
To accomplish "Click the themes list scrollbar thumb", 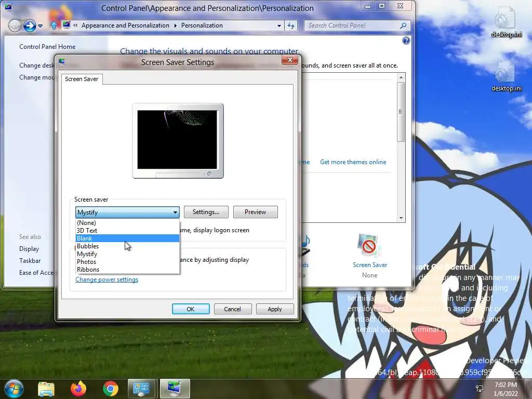I will click(401, 112).
